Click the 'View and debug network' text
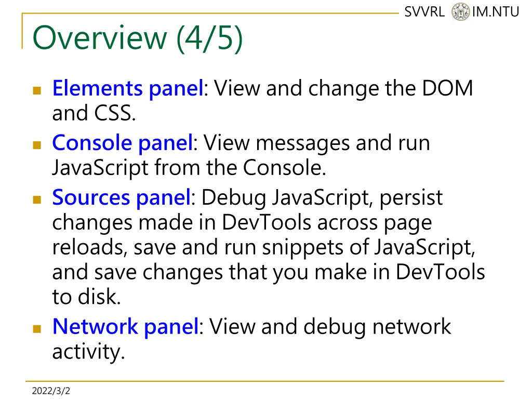 [330, 327]
